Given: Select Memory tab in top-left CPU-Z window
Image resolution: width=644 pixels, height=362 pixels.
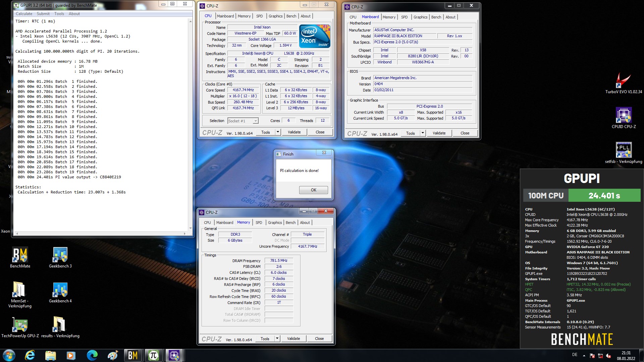Looking at the screenshot, I should coord(244,16).
